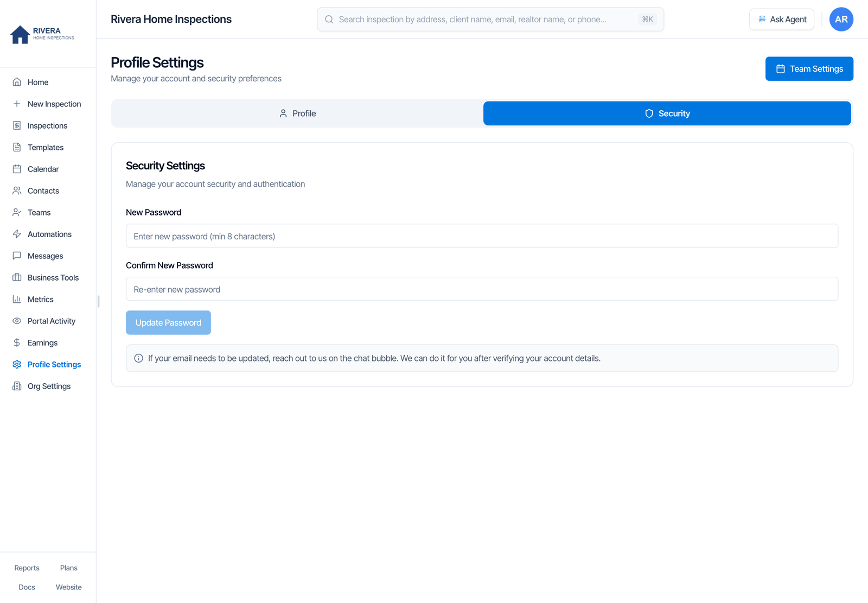Click the Home house icon in sidebar

point(17,82)
